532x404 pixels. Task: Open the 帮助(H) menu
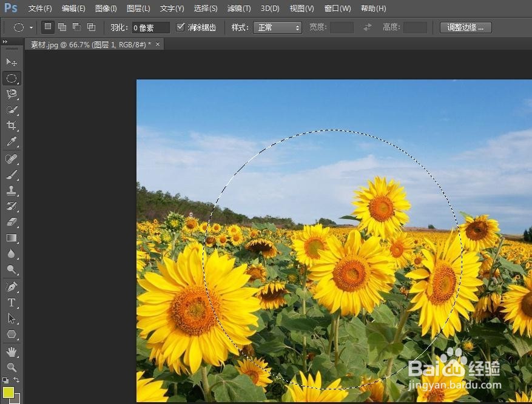pos(373,8)
